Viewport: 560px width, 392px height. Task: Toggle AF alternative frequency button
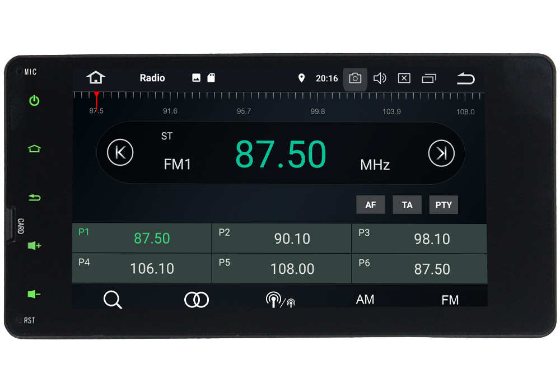371,205
